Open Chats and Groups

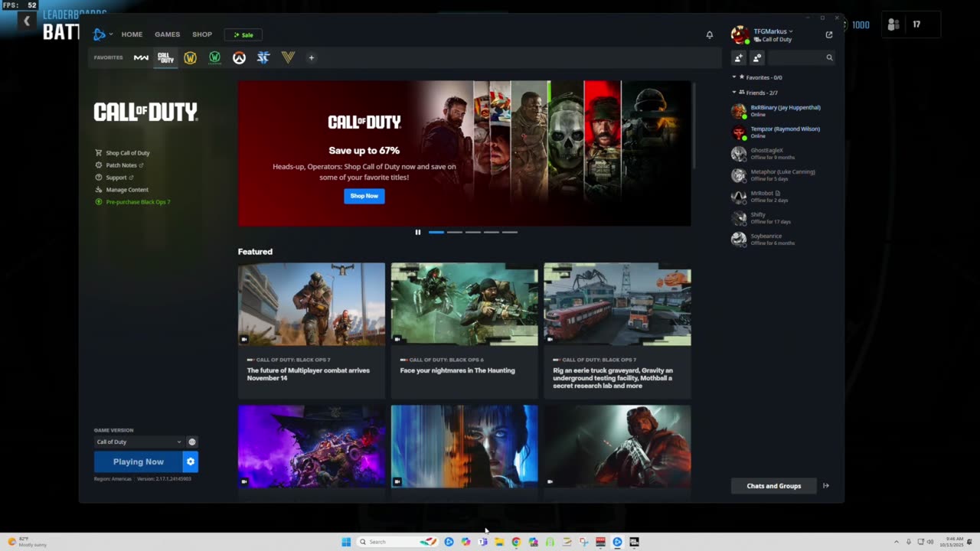774,486
